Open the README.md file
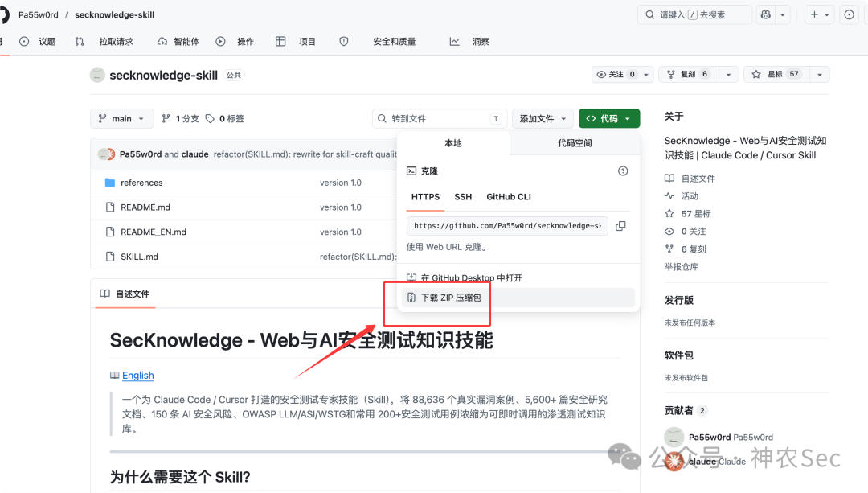Viewport: 868px width, 493px height. pyautogui.click(x=145, y=207)
